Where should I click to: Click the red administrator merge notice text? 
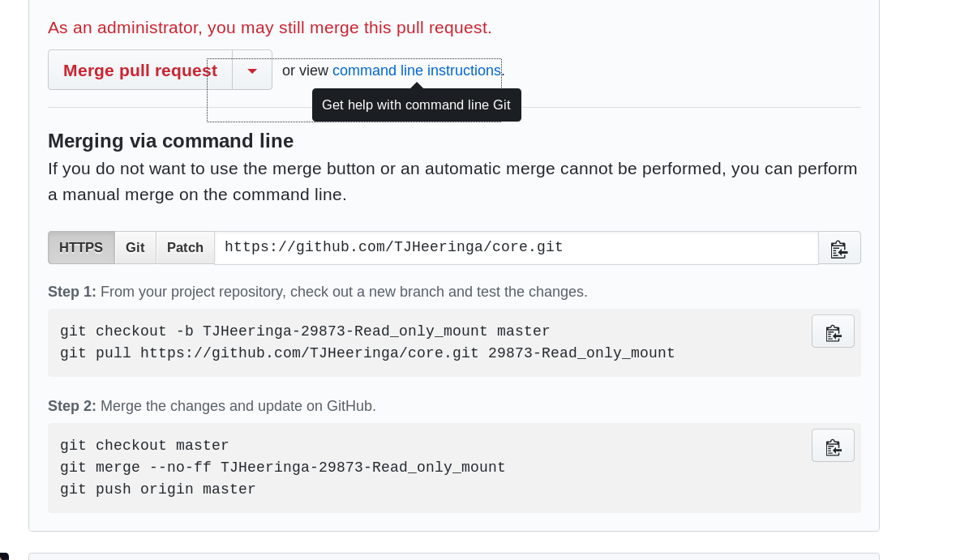click(x=269, y=28)
